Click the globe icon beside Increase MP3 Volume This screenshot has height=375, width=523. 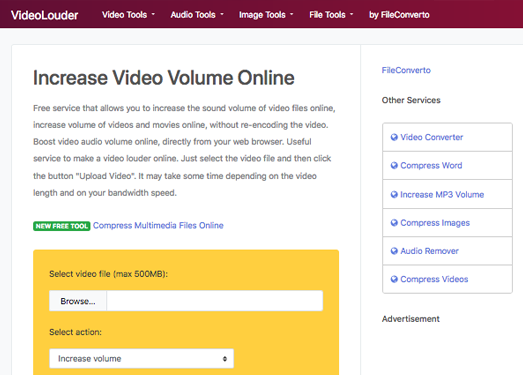coord(394,195)
